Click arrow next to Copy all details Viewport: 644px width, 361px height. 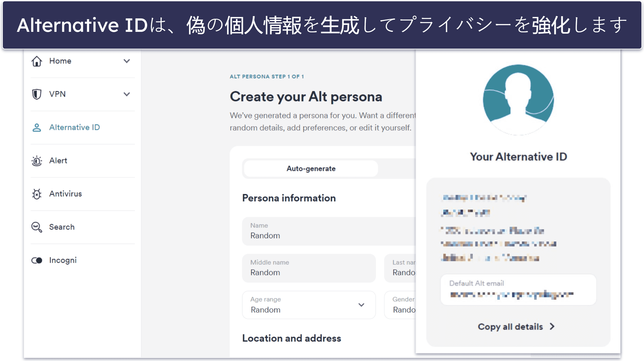point(552,327)
